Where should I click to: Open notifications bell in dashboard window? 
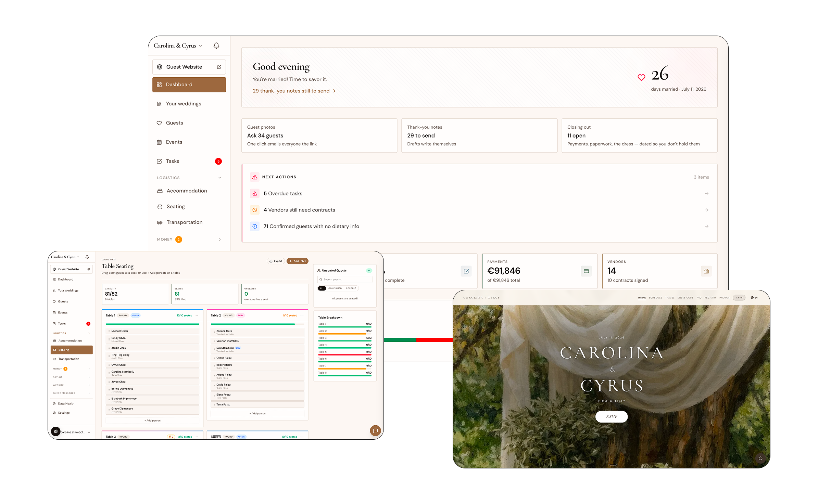[216, 46]
